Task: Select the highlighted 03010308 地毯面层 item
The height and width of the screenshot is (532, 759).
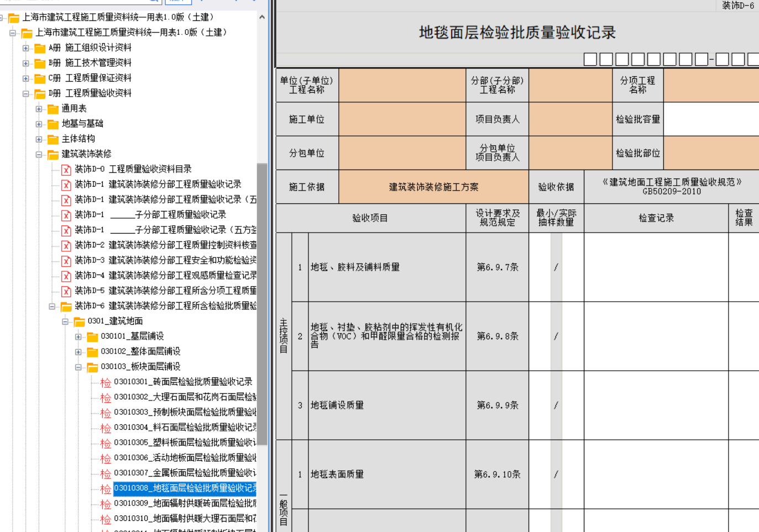Action: click(x=185, y=488)
